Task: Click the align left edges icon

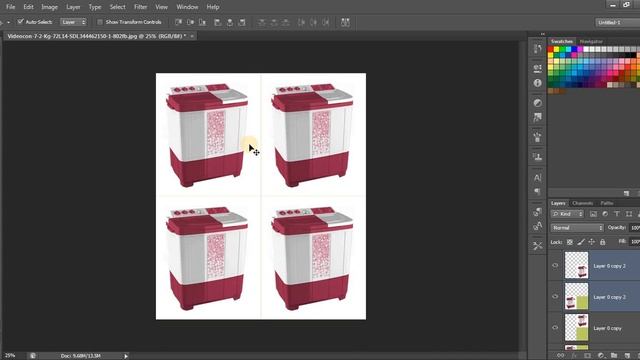Action: tap(218, 22)
